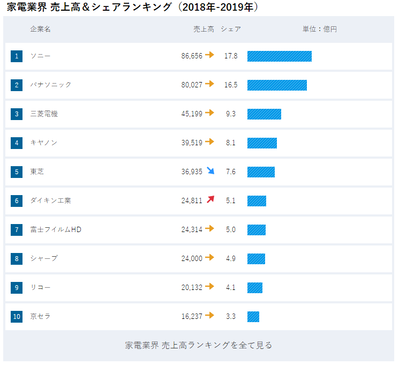Click the red up arrow beside ダイキン工業 sales

[x=210, y=200]
